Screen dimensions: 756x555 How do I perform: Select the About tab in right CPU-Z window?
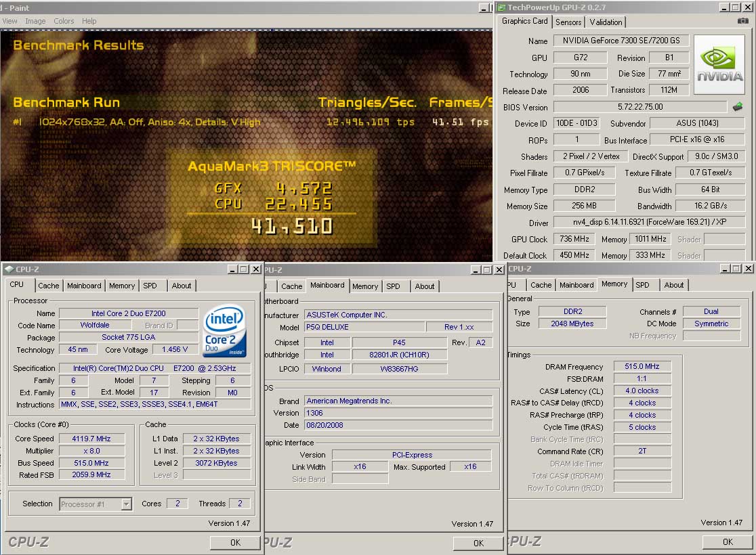pos(673,285)
